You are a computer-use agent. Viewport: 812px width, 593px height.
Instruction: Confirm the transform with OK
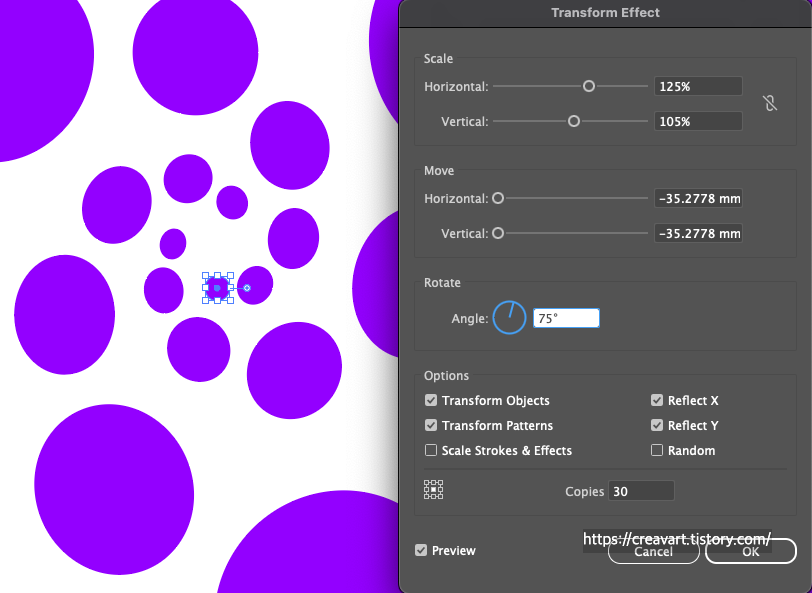pyautogui.click(x=751, y=551)
